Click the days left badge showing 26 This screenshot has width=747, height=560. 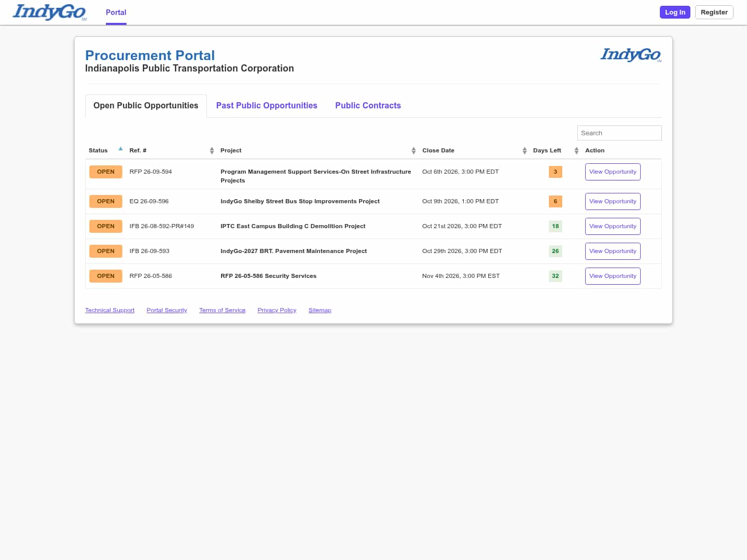[555, 251]
